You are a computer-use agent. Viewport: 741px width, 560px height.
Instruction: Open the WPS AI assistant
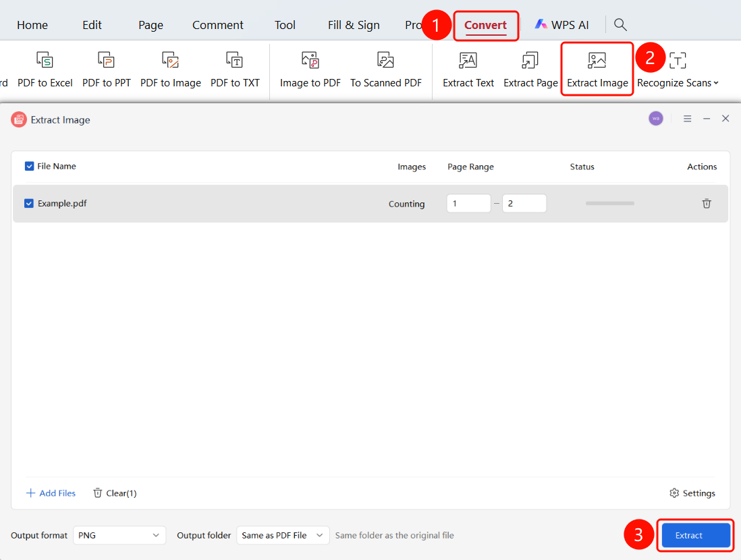pos(562,24)
